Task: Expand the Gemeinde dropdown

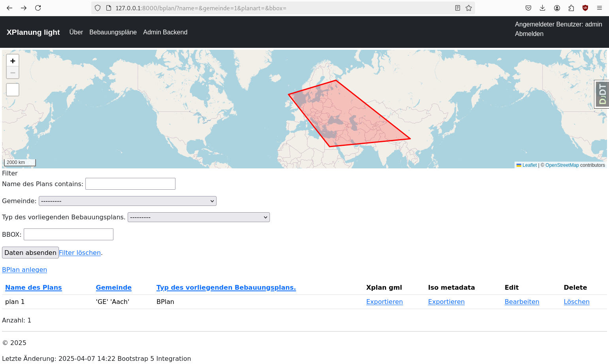Action: point(127,201)
